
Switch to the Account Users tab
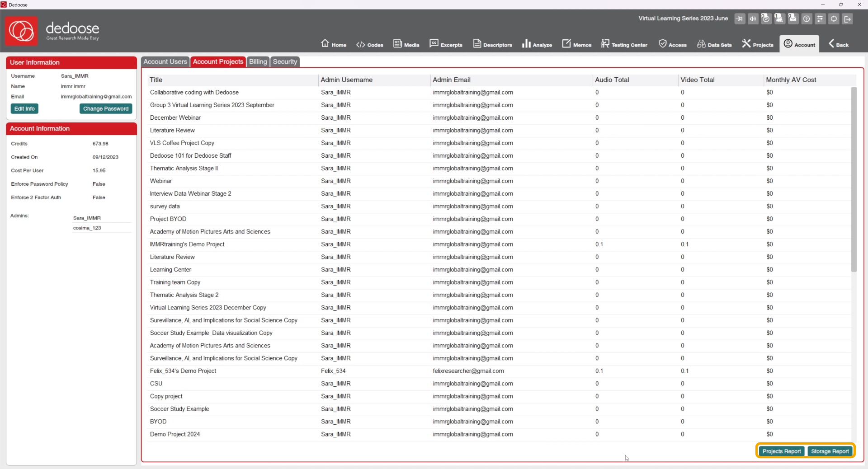[165, 62]
